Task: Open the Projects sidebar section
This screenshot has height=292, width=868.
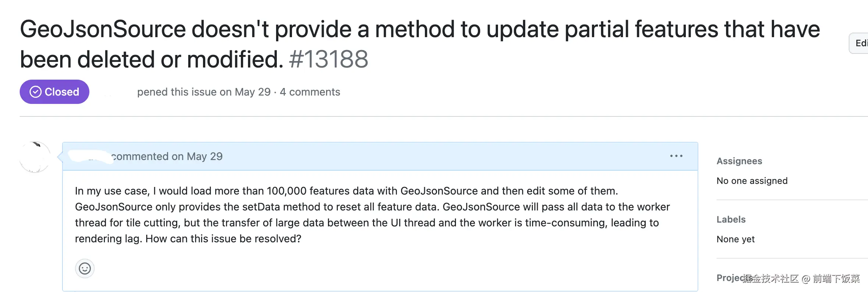Action: 729,278
